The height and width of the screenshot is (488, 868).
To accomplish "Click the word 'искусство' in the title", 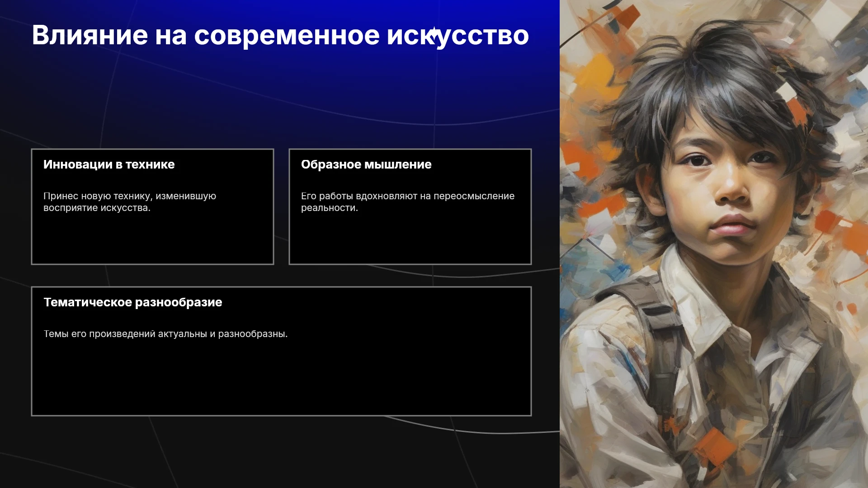I will click(x=458, y=36).
